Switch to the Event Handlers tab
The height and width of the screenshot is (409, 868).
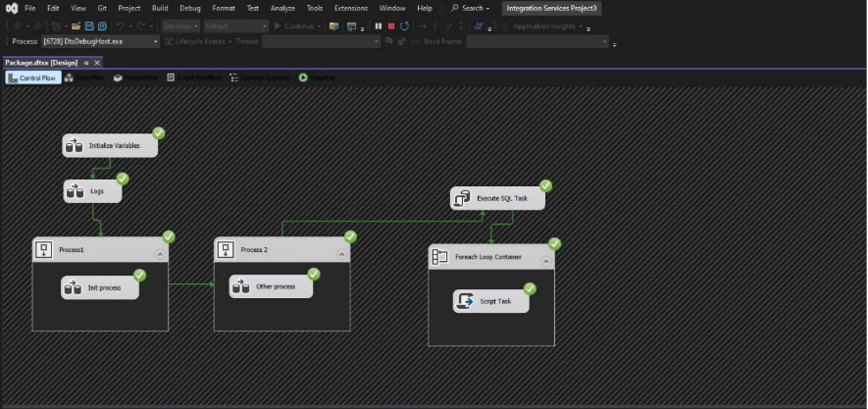coord(194,78)
